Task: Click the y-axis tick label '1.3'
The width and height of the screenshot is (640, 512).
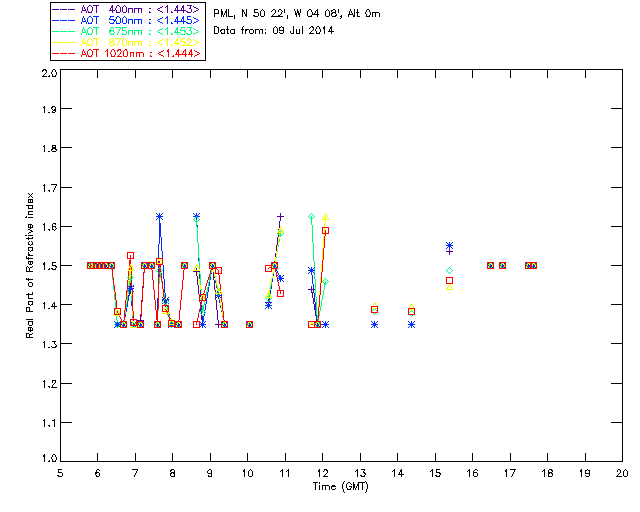Action: point(49,344)
